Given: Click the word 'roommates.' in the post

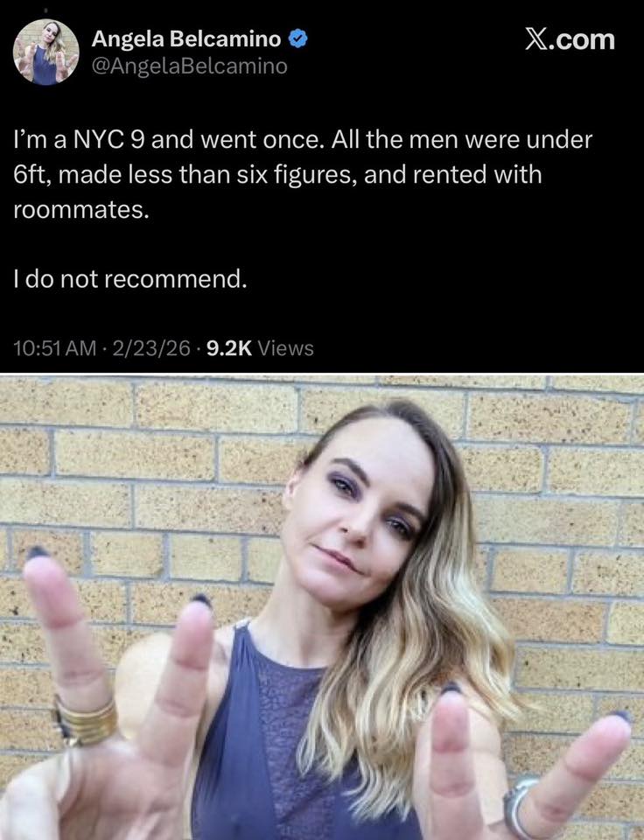Looking at the screenshot, I should (80, 209).
